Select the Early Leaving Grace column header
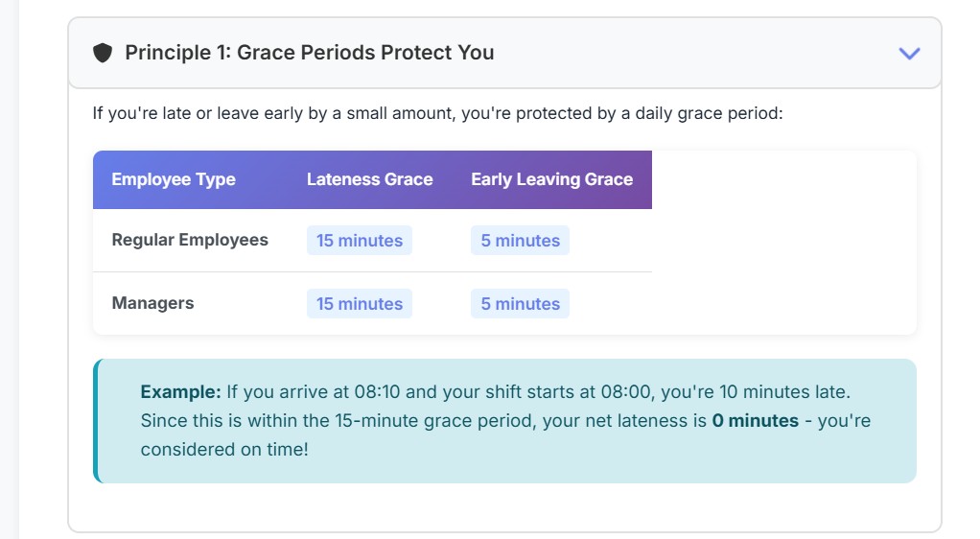Screen dimensions: 980x539 click(551, 179)
